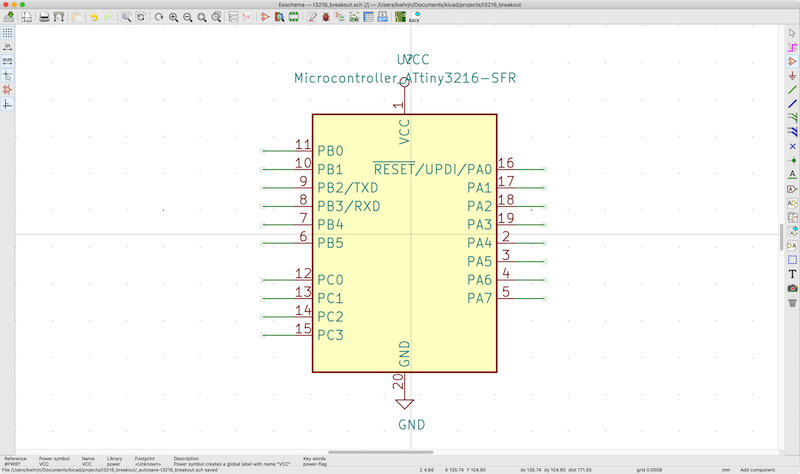The width and height of the screenshot is (800, 474).
Task: Open Pcbnew board layout icon
Action: coord(400,17)
